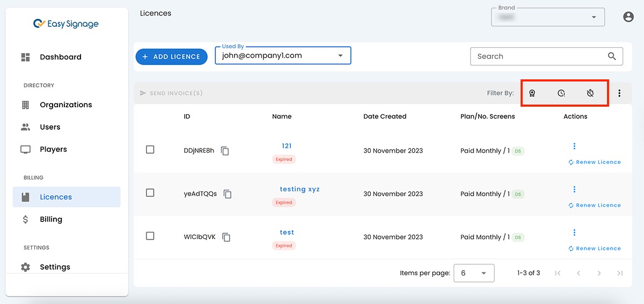Filter licences by the badge icon

click(x=532, y=93)
